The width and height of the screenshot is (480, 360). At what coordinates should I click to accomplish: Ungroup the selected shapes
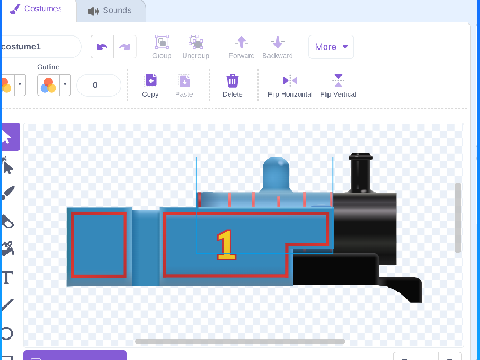196,47
